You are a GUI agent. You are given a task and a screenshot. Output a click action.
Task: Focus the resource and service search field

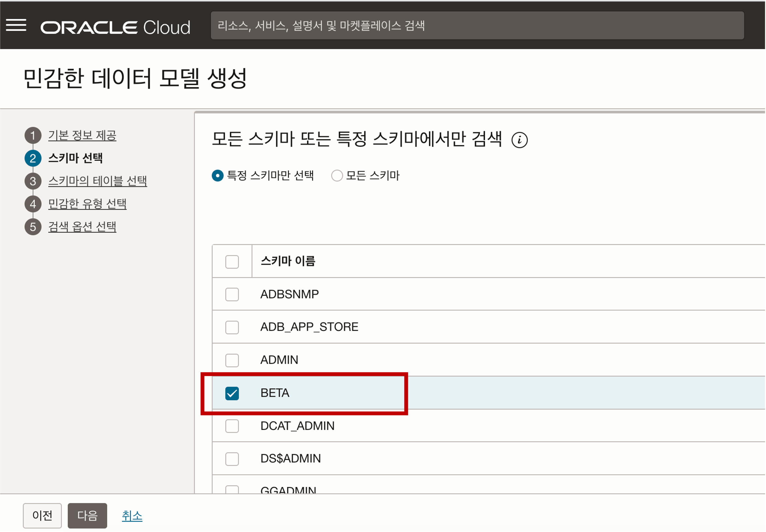477,26
